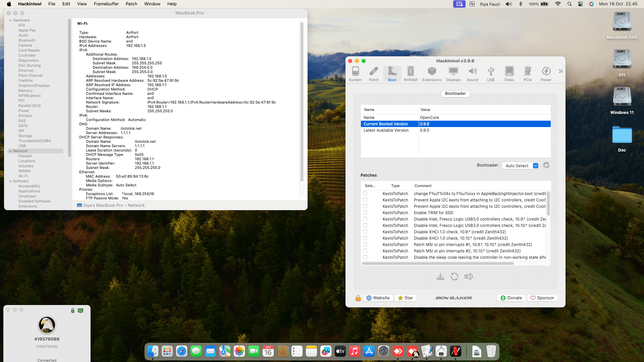Viewport: 644px width, 362px height.
Task: Open the Disks section in Hackintool
Action: (509, 74)
